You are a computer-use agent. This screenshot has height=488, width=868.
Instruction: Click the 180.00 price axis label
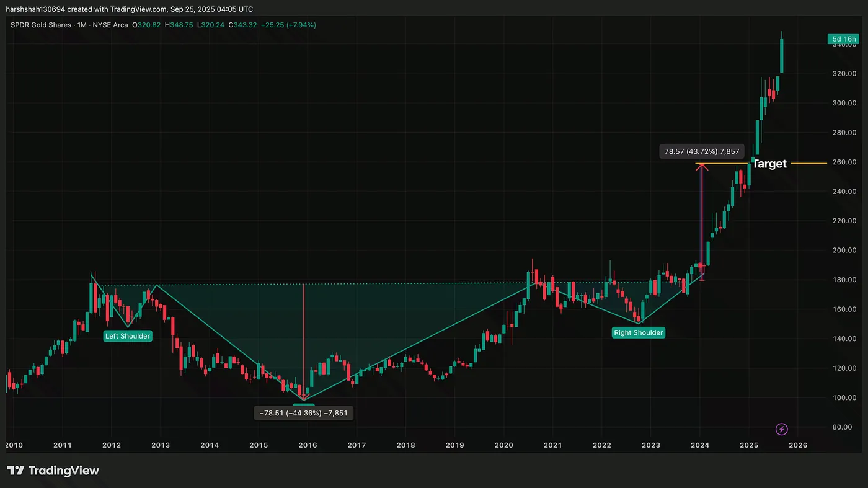pyautogui.click(x=844, y=280)
